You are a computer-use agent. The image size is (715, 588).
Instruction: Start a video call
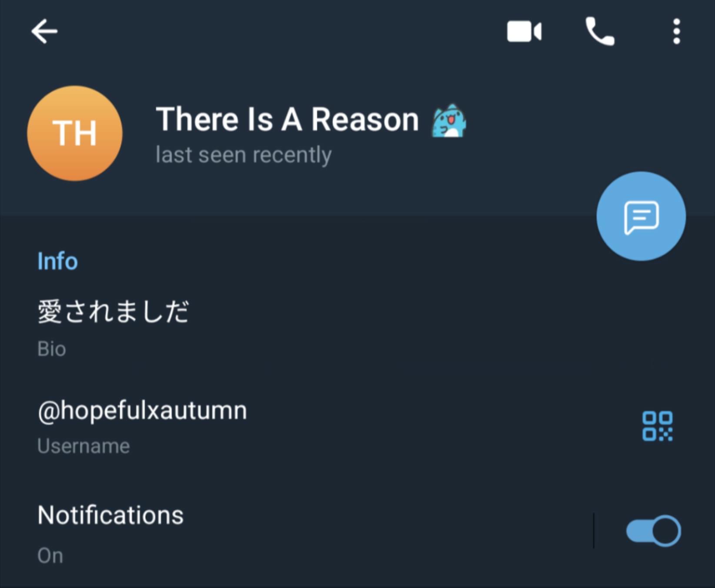[524, 32]
